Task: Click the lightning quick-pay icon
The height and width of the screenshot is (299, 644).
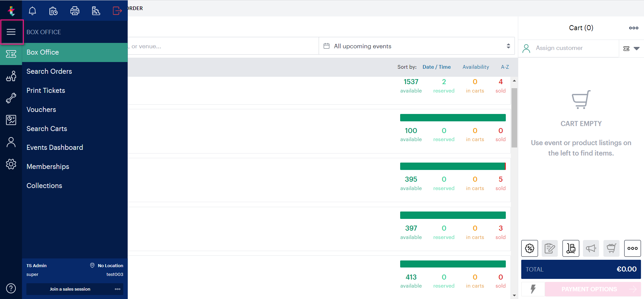Action: (x=533, y=289)
